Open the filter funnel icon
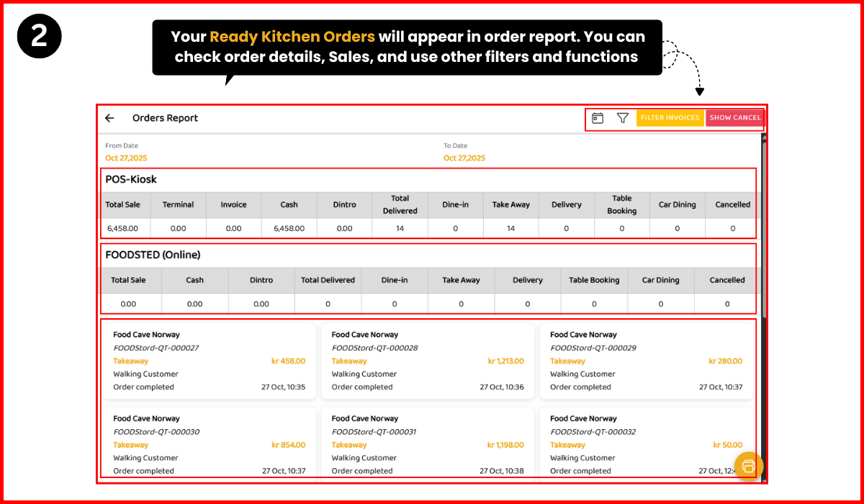 624,117
